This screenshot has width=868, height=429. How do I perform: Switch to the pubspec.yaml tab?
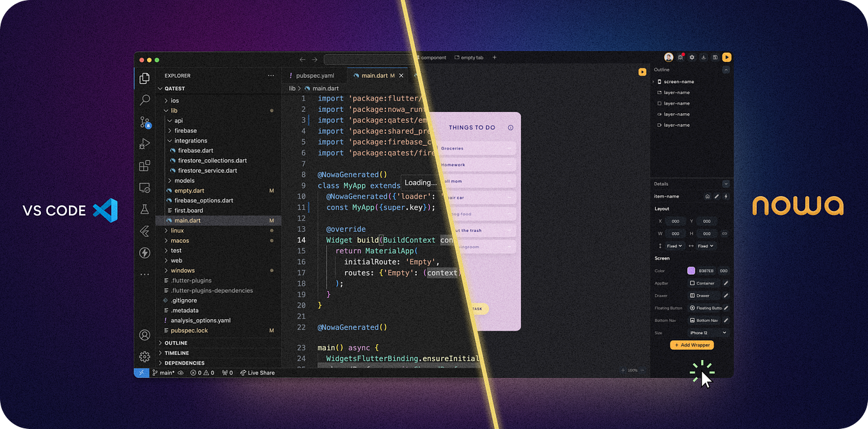coord(314,75)
